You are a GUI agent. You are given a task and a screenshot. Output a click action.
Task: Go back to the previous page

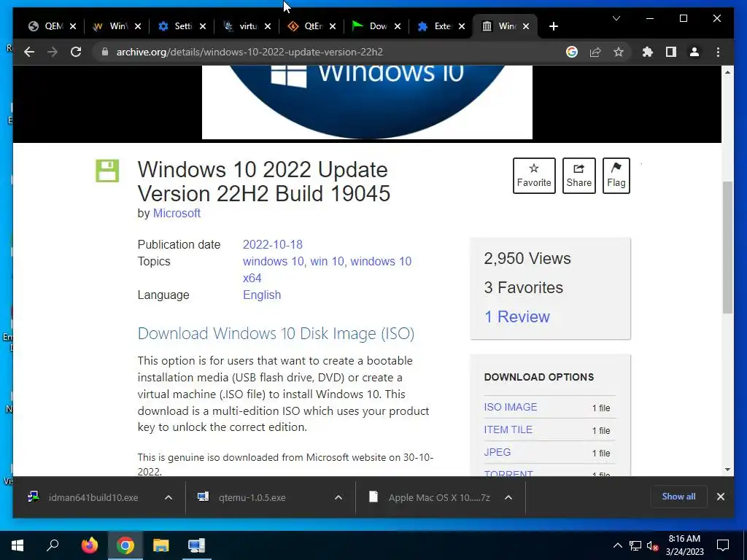coord(29,52)
